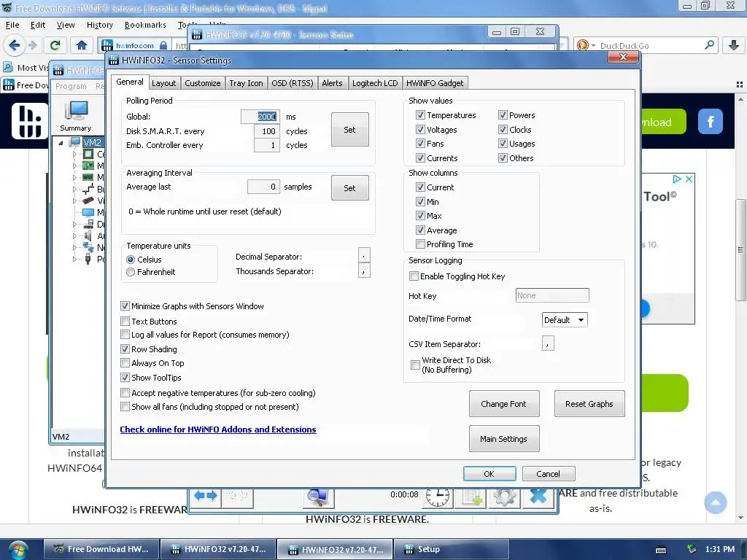Image resolution: width=747 pixels, height=560 pixels.
Task: Click the Windows Start orb
Action: pyautogui.click(x=18, y=550)
